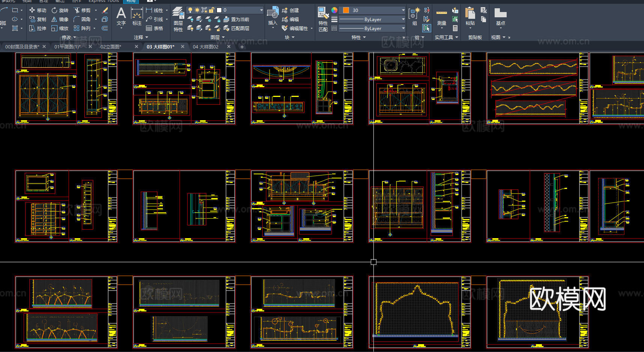The height and width of the screenshot is (352, 644).
Task: Expand the Layers (图层) panel
Action: (218, 37)
